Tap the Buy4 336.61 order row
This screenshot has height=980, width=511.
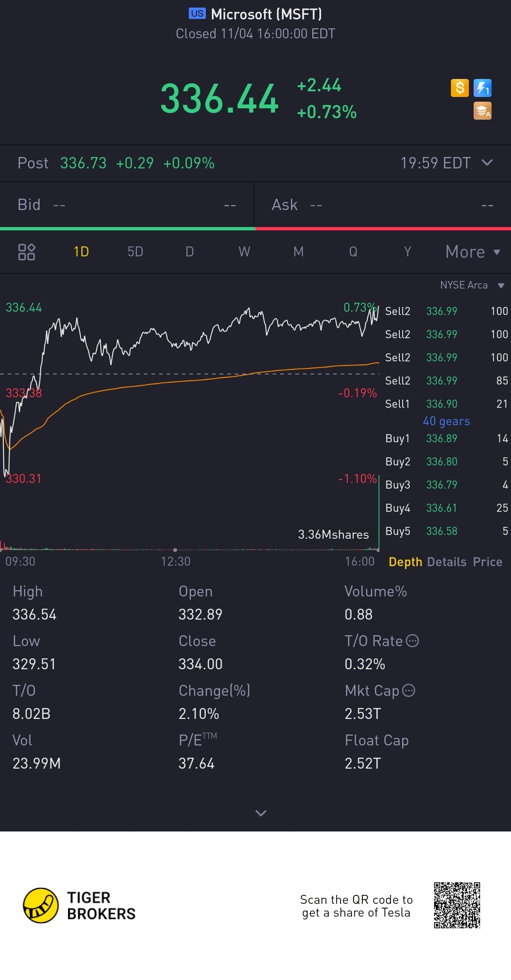click(447, 508)
